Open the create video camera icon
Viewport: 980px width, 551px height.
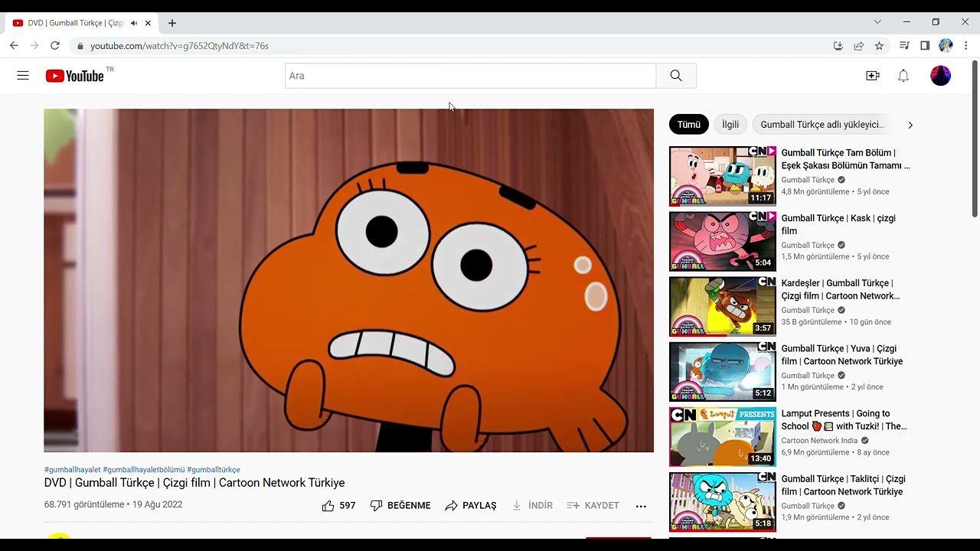(873, 76)
